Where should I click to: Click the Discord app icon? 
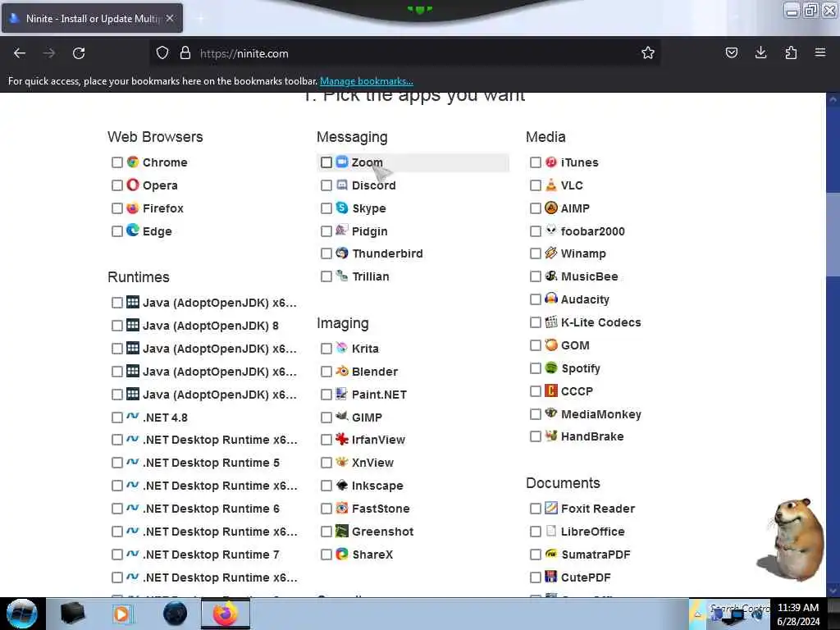click(342, 185)
